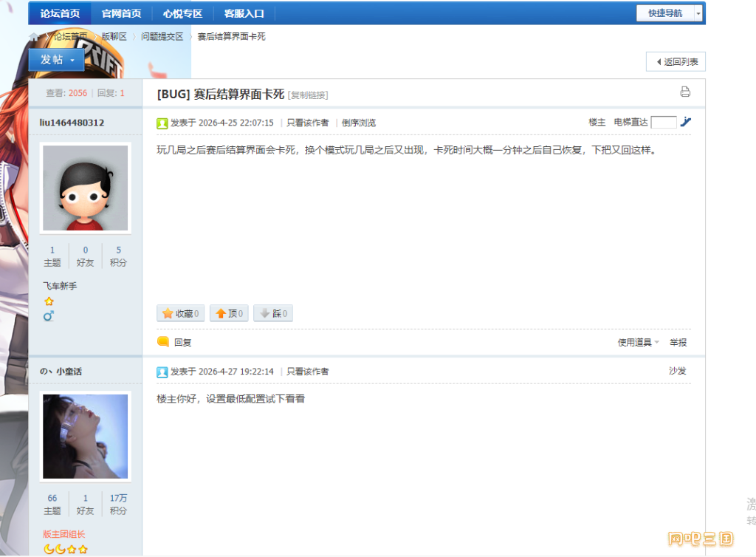Screen dimensions: 756x557
Task: Focus the 电梯直达 floor input box
Action: [x=664, y=123]
